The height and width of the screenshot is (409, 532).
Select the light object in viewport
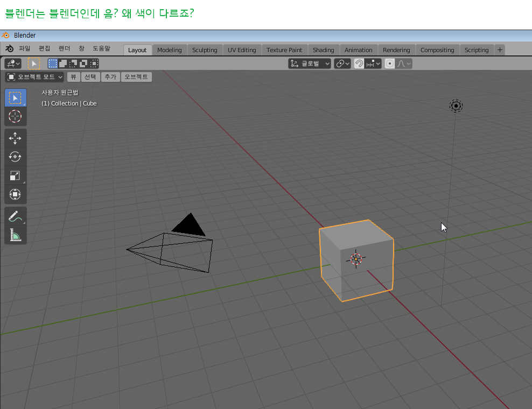[x=456, y=106]
